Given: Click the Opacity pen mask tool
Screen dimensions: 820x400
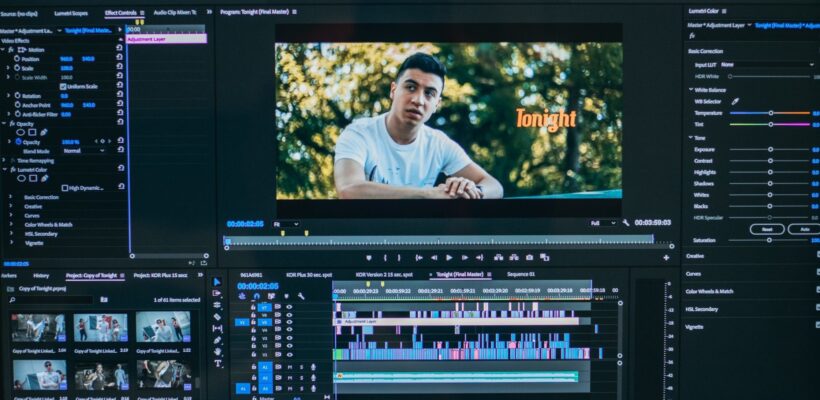Looking at the screenshot, I should tap(44, 132).
